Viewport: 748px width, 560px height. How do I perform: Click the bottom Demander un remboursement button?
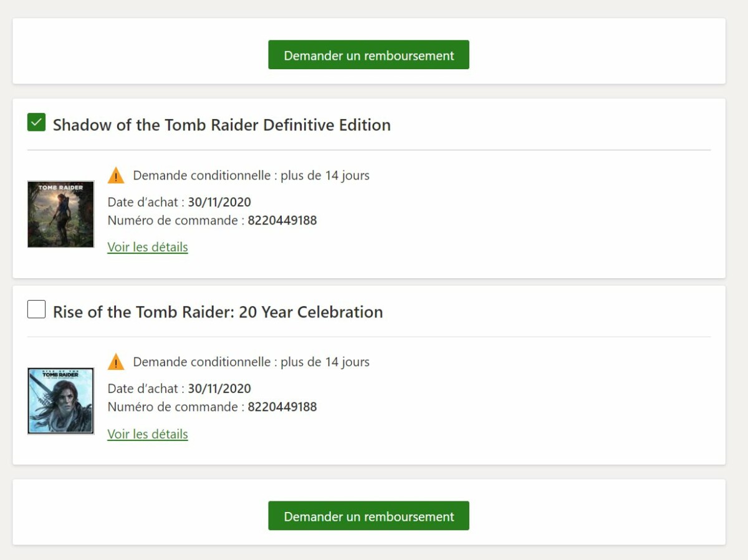pyautogui.click(x=368, y=516)
